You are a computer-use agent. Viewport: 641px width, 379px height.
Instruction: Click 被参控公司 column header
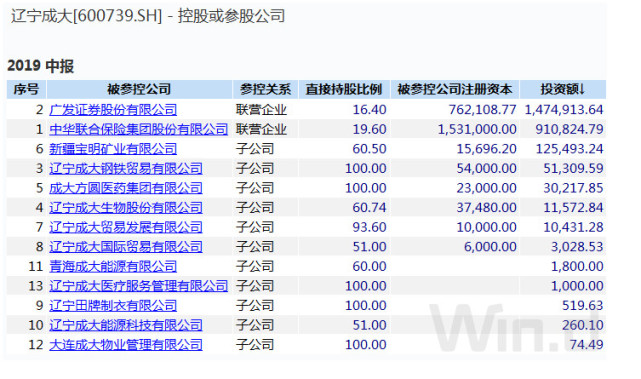pyautogui.click(x=139, y=90)
